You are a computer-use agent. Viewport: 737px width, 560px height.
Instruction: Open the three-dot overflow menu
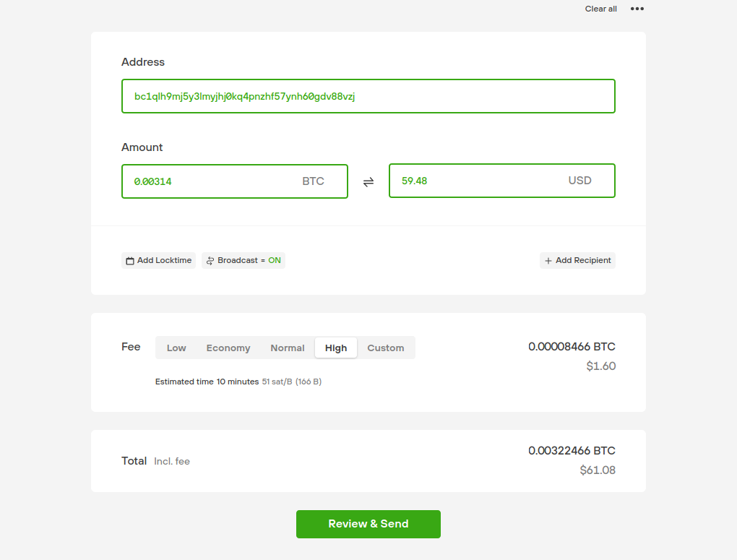(x=637, y=9)
